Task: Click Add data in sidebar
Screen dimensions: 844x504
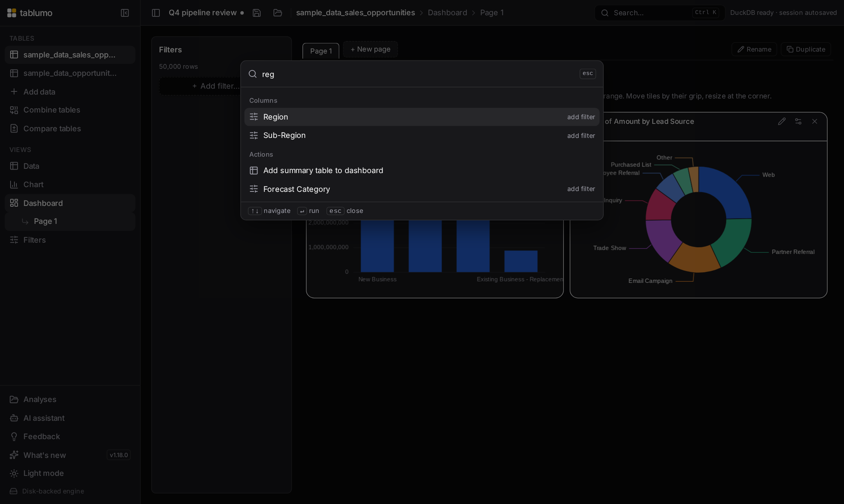Action: 70,91
